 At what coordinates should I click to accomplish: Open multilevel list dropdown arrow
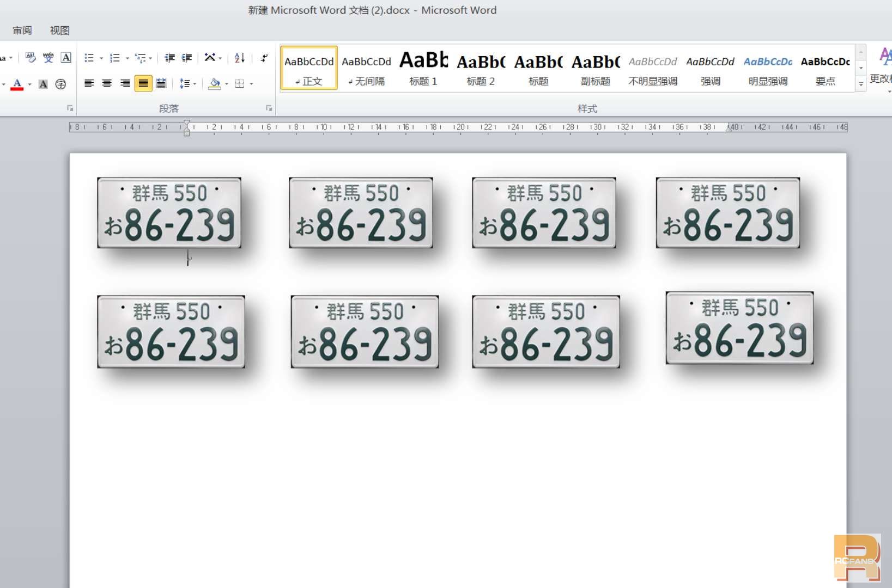click(x=150, y=58)
